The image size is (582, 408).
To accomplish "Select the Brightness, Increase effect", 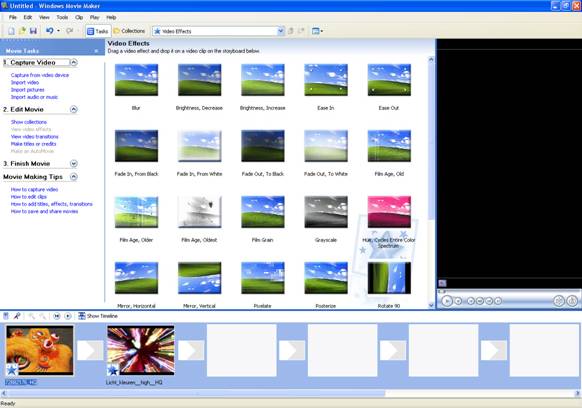I will coord(263,80).
